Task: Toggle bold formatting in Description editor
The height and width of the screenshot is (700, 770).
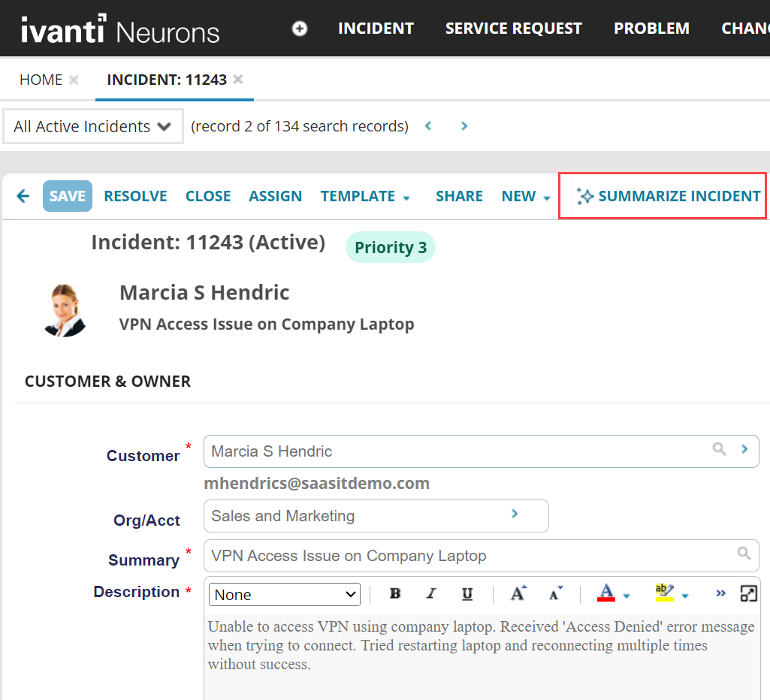Action: [395, 594]
